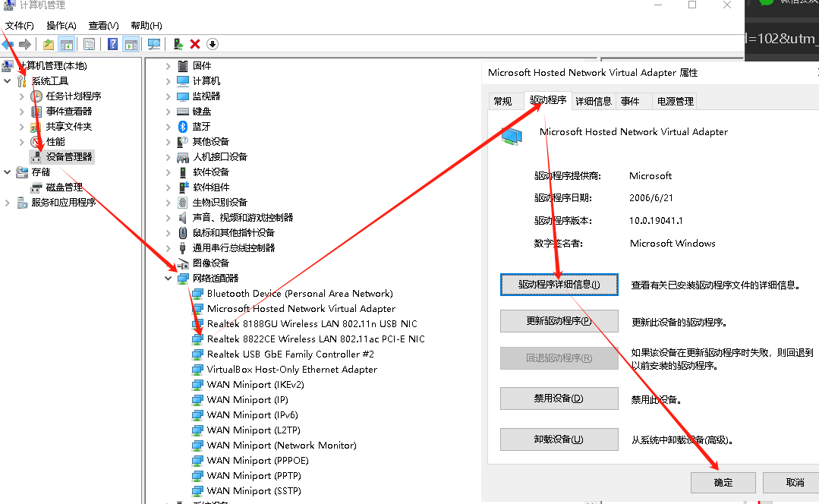Click the Disable device down-arrow icon
Screen dimensions: 819x504
[212, 44]
